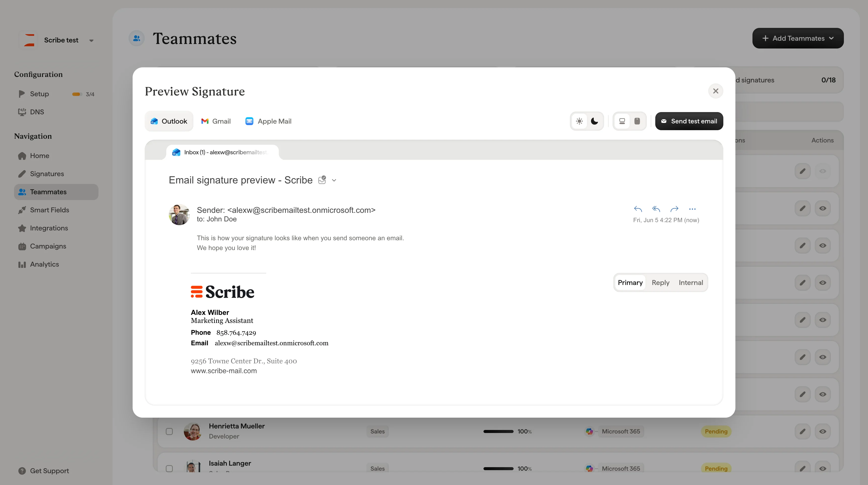Open Integrations in navigation

point(56,228)
